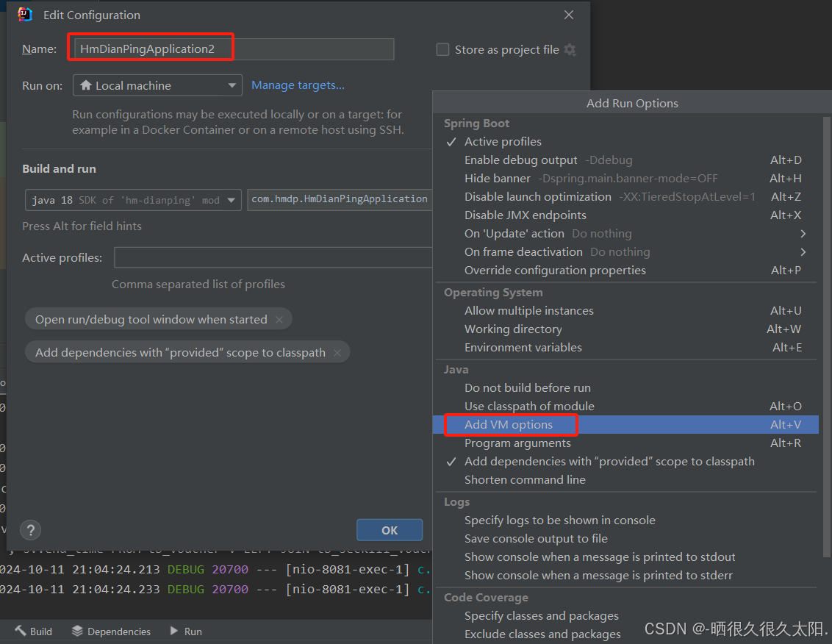Select Shorten command line option
The height and width of the screenshot is (644, 832).
click(627, 479)
